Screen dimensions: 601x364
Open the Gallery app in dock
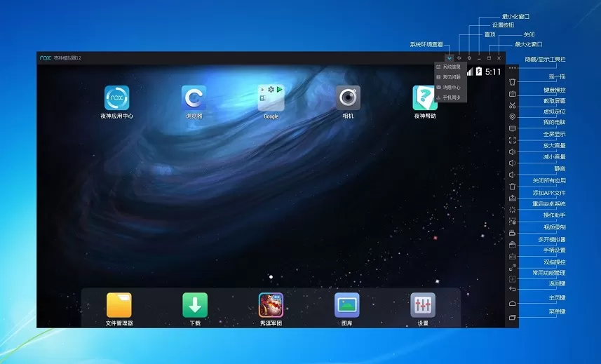tap(347, 305)
